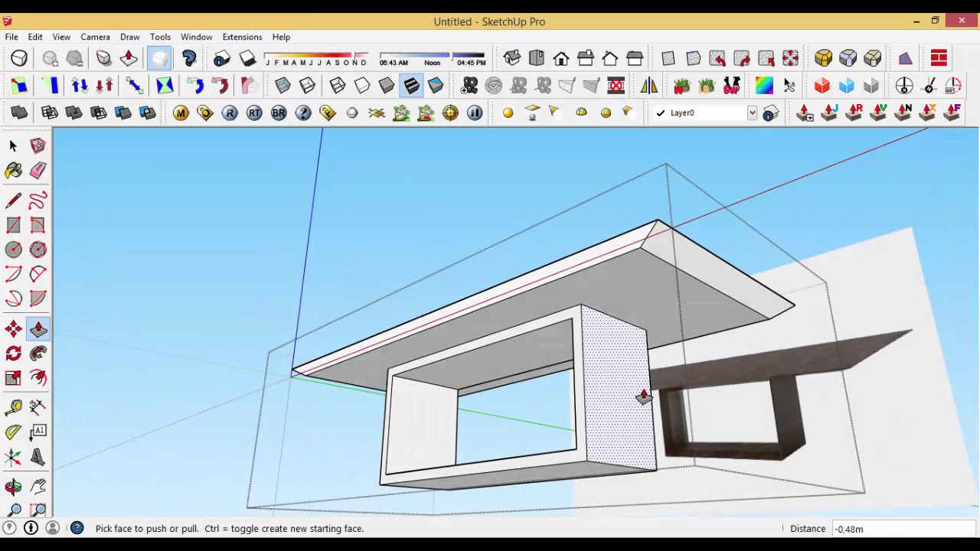Screen dimensions: 980x551
Task: Toggle Shaded With Textures style
Action: (x=411, y=86)
